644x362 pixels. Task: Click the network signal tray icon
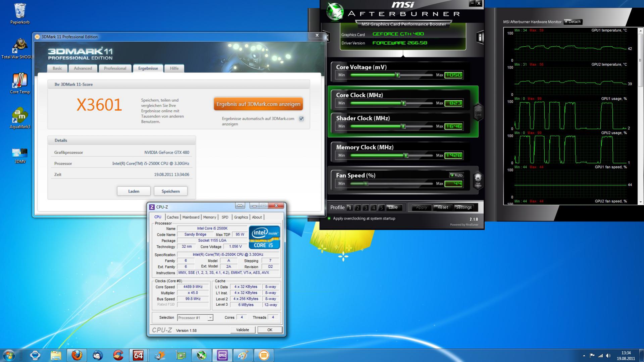600,356
